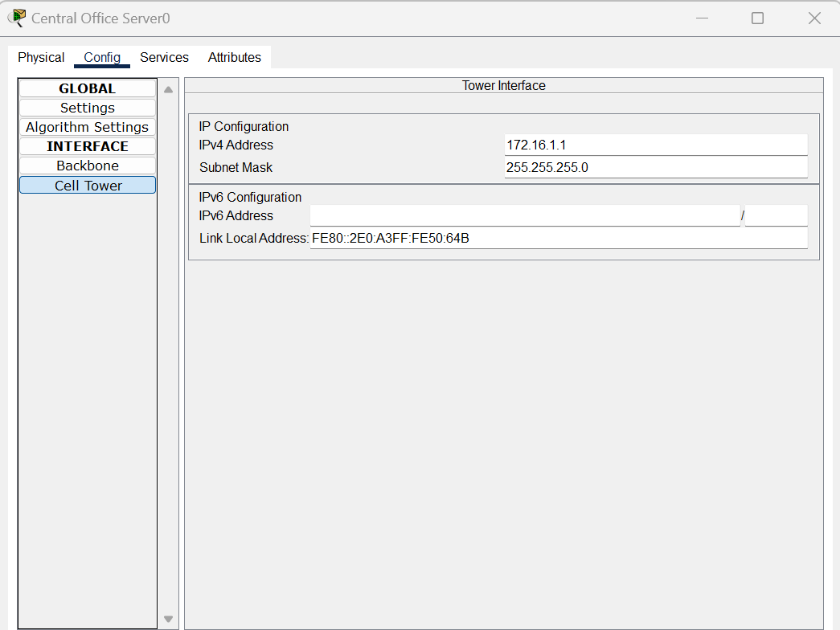840x630 pixels.
Task: Close the Central Office Server0 window
Action: click(x=814, y=18)
